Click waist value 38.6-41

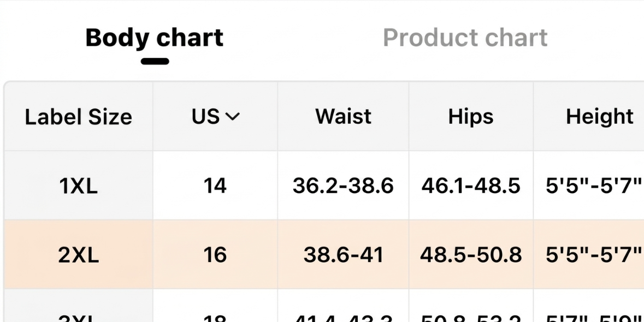[x=344, y=255]
